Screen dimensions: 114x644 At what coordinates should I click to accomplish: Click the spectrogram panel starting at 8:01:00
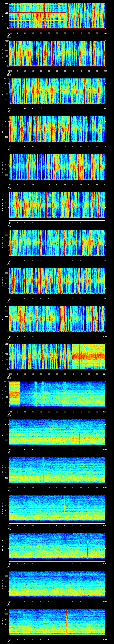[57, 16]
